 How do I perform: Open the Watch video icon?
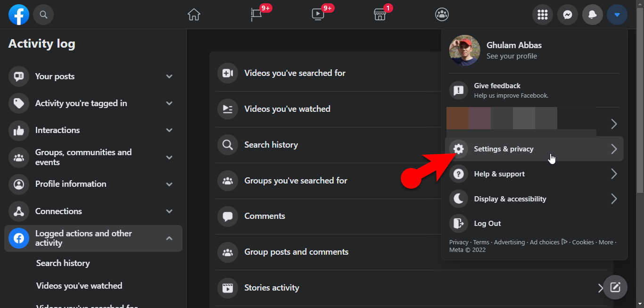coord(318,15)
